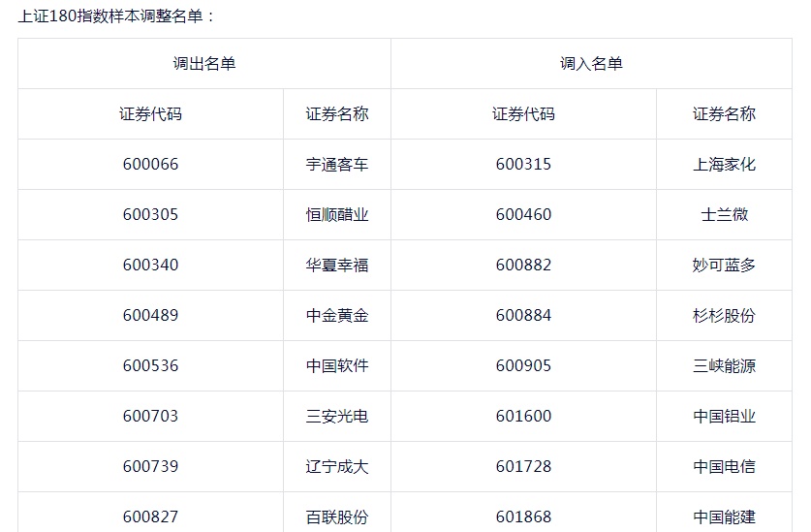This screenshot has height=532, width=811.
Task: Select the name 中国电信
Action: click(x=724, y=467)
